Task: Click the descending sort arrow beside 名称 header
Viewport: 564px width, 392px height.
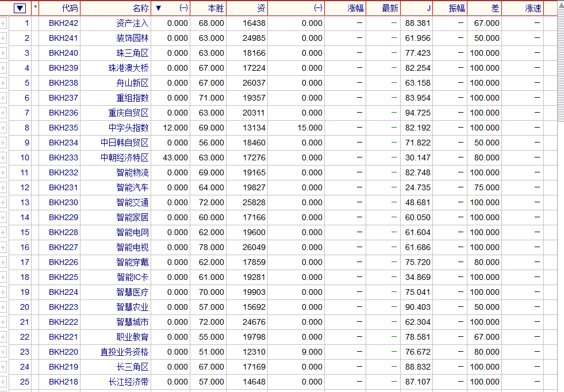Action: tap(159, 8)
